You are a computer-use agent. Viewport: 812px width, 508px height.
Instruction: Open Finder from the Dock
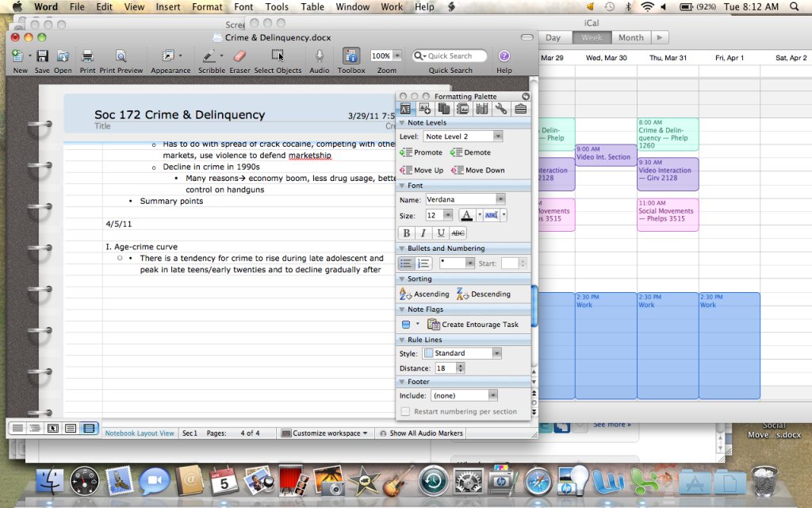(x=50, y=480)
